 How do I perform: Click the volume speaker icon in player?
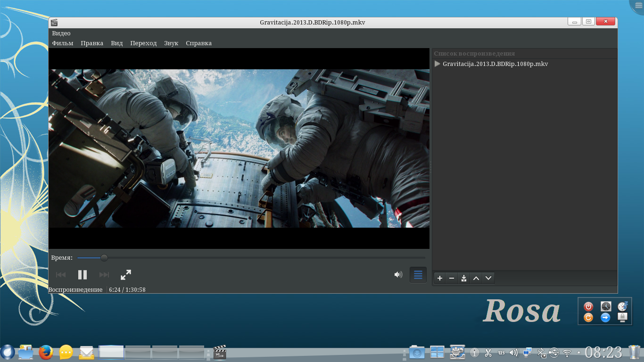pos(398,275)
